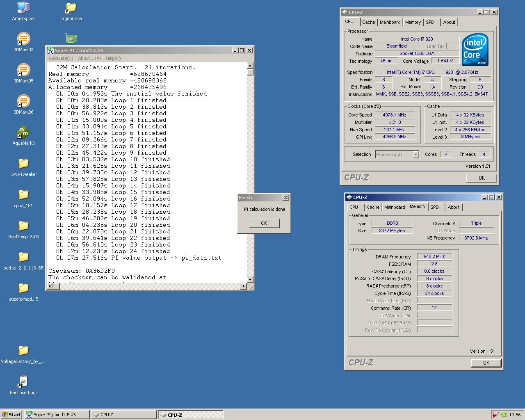Click the Memory Size value 3072 MBytes
Image resolution: width=525 pixels, height=420 pixels.
392,231
